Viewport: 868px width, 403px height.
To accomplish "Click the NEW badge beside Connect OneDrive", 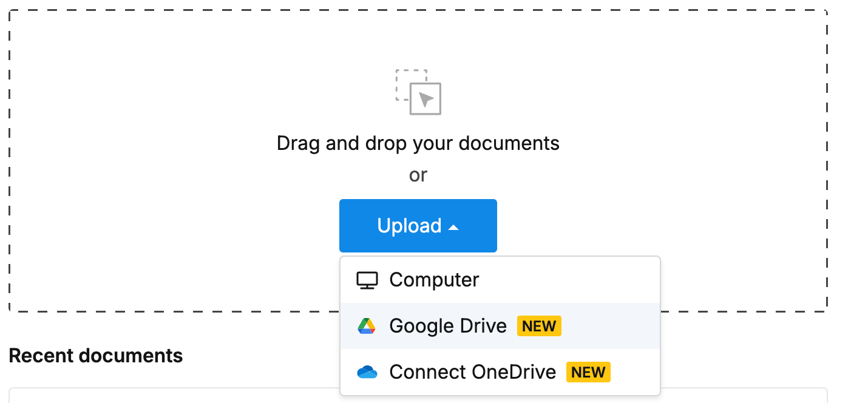I will [x=588, y=372].
